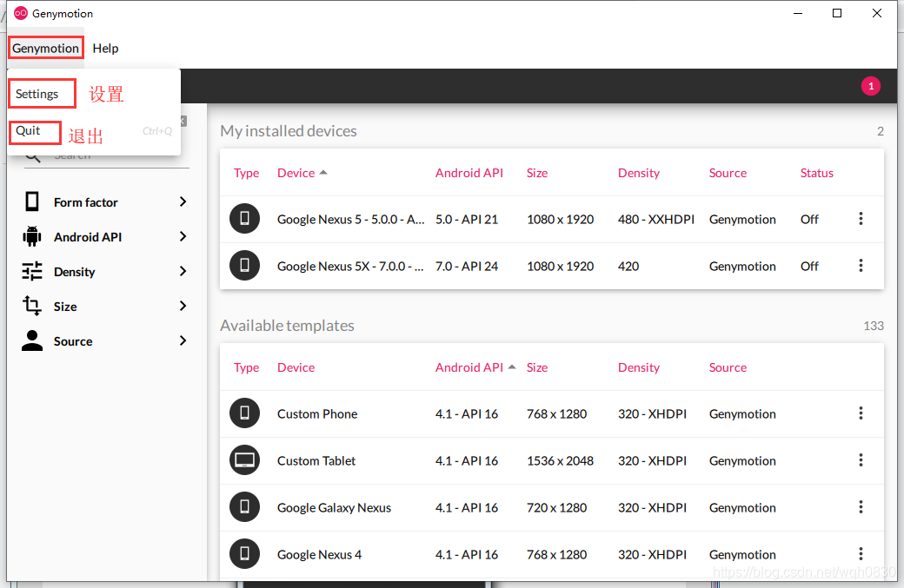Click the Available templates heading

[287, 326]
